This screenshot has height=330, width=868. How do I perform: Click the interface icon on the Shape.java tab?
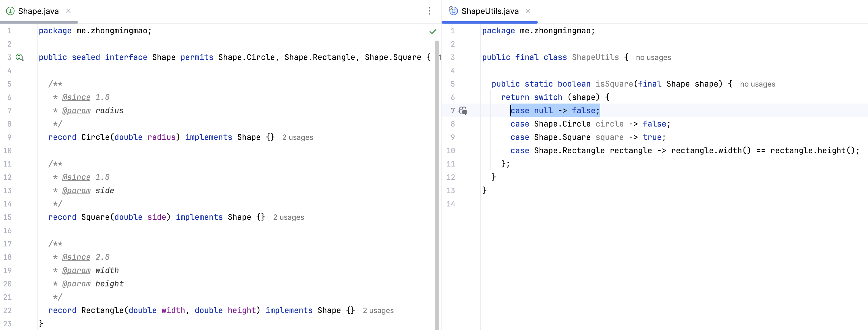click(10, 11)
